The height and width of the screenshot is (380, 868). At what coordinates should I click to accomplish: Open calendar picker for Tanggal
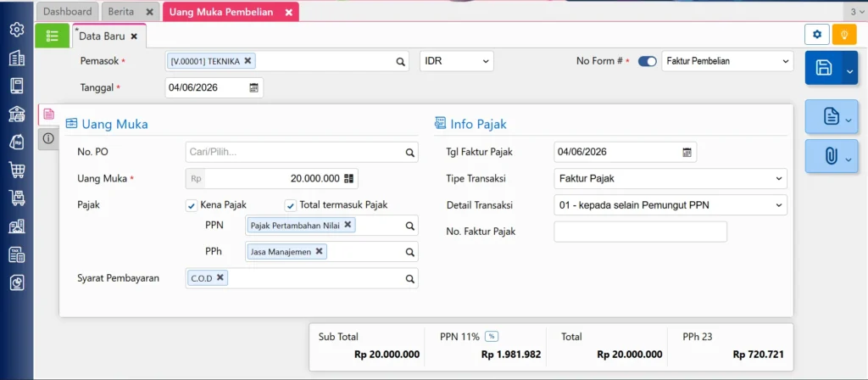point(253,87)
